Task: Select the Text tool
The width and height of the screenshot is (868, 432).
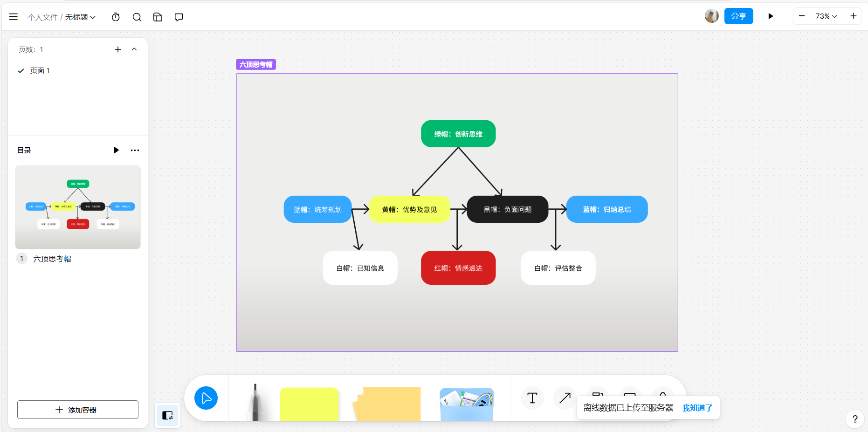Action: 532,398
